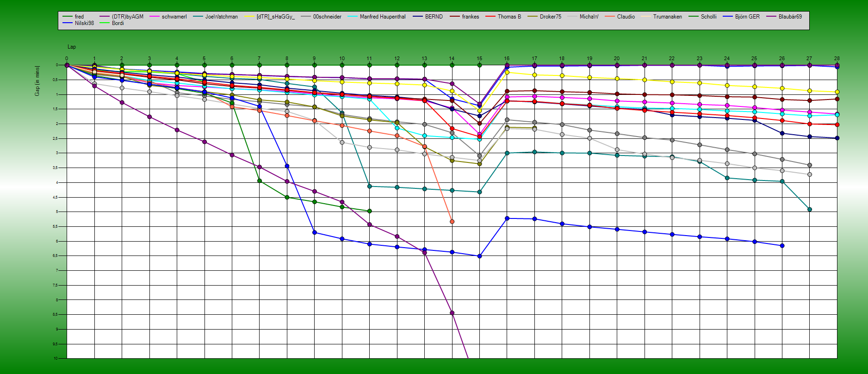Click lap number 28 on the axis
The image size is (868, 374).
(x=837, y=59)
